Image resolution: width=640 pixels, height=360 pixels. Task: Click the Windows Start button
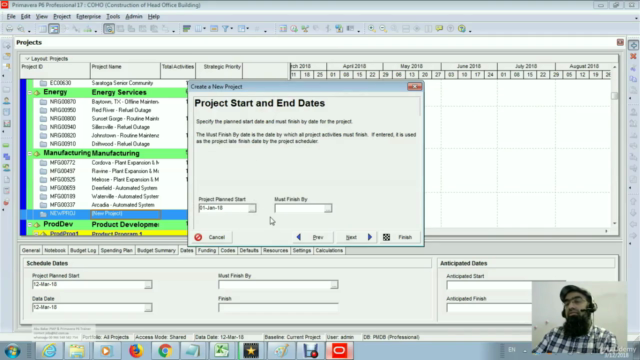click(x=12, y=351)
